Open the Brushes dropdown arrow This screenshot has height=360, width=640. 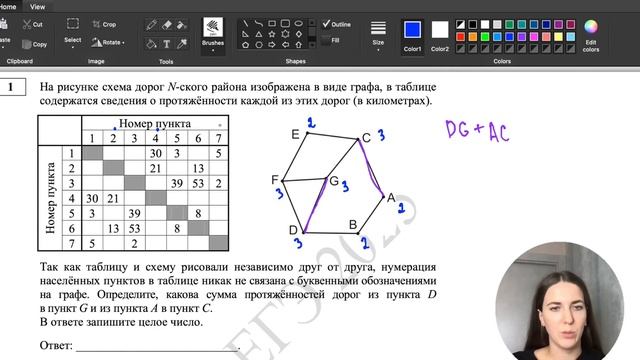(x=213, y=51)
